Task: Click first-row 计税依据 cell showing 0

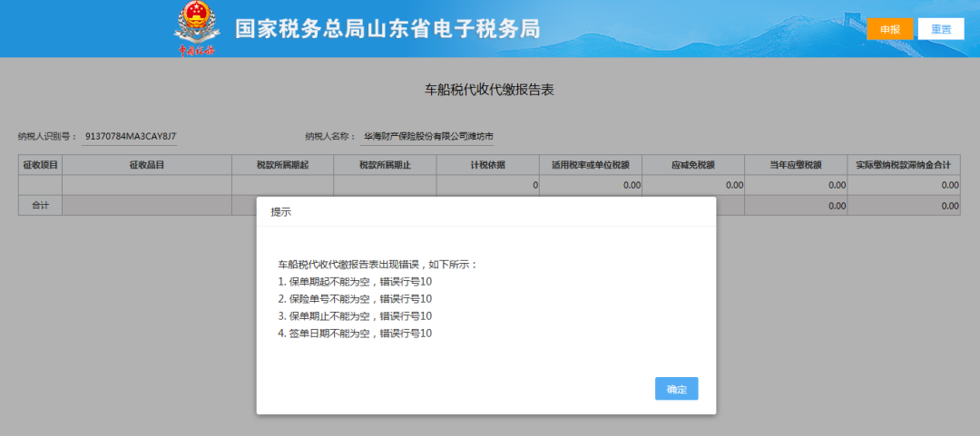Action: click(x=488, y=186)
